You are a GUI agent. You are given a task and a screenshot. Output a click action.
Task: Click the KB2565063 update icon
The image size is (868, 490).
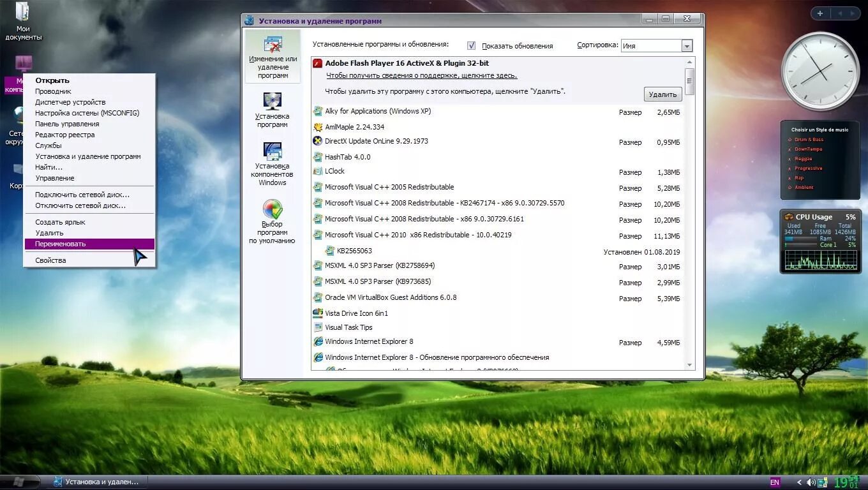pyautogui.click(x=330, y=251)
